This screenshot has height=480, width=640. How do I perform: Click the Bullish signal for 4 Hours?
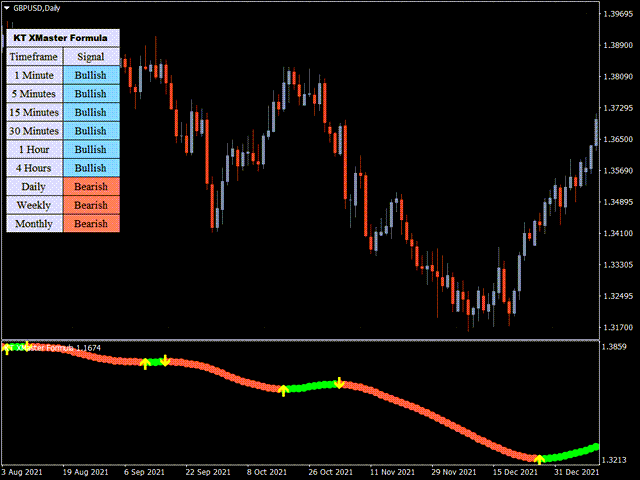click(x=91, y=168)
